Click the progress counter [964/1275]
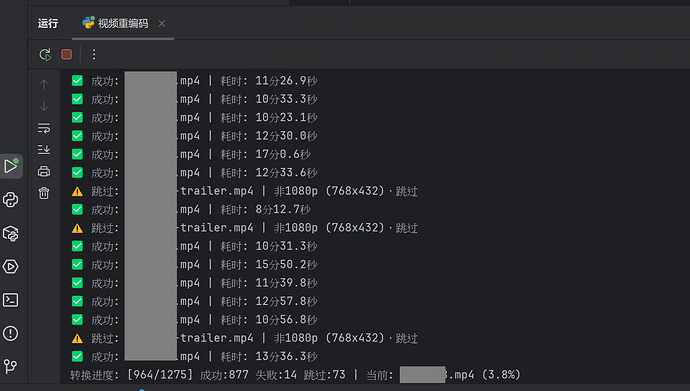The height and width of the screenshot is (391, 690). 160,375
